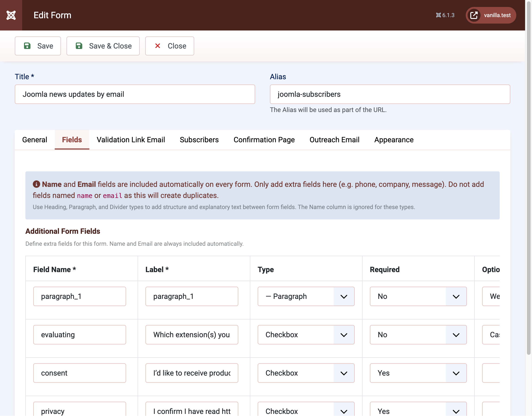Click the vertical page scrollbar
The height and width of the screenshot is (416, 532).
point(529,178)
